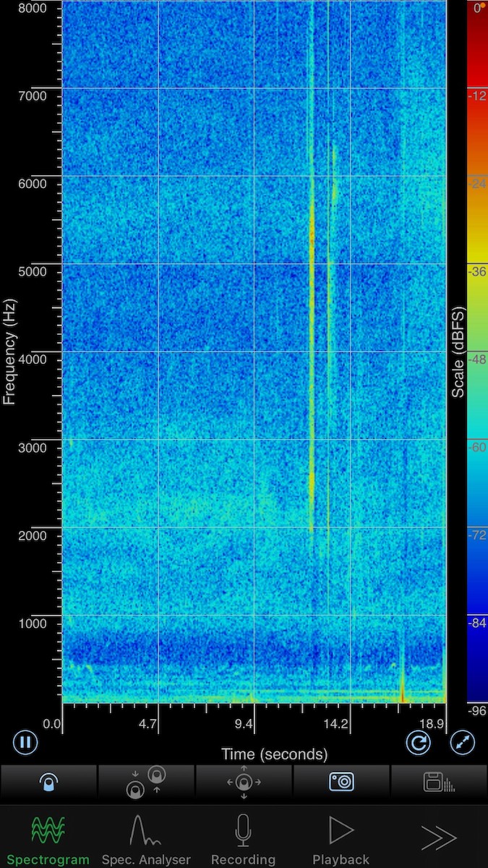Click the circular reset/refresh icon
488x868 pixels.
point(418,742)
